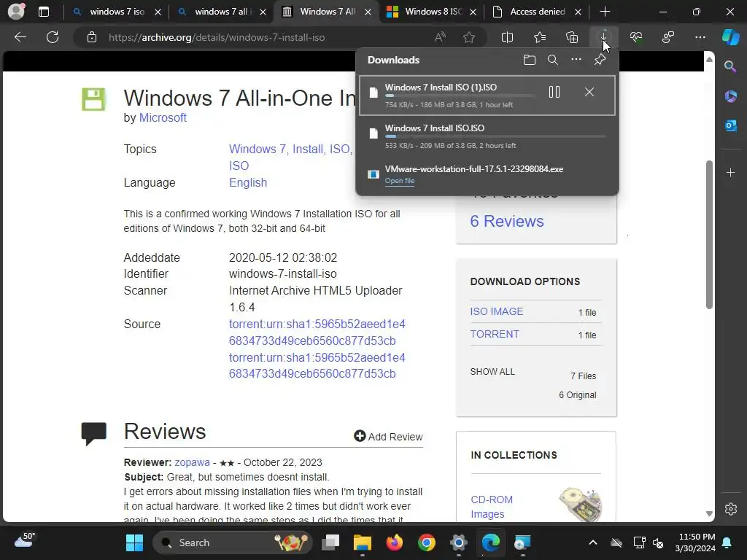The width and height of the screenshot is (747, 560).
Task: Click CD-ROM Images collection thumbnail
Action: [x=580, y=504]
